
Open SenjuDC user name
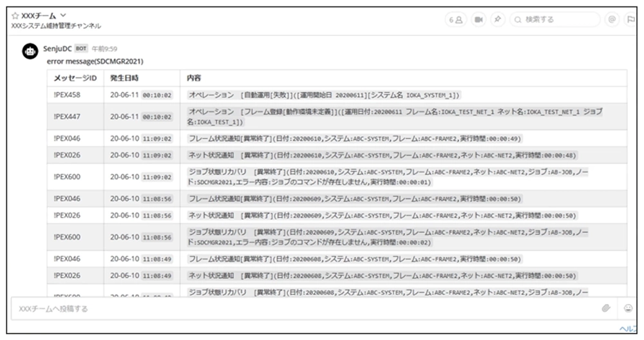(x=57, y=49)
